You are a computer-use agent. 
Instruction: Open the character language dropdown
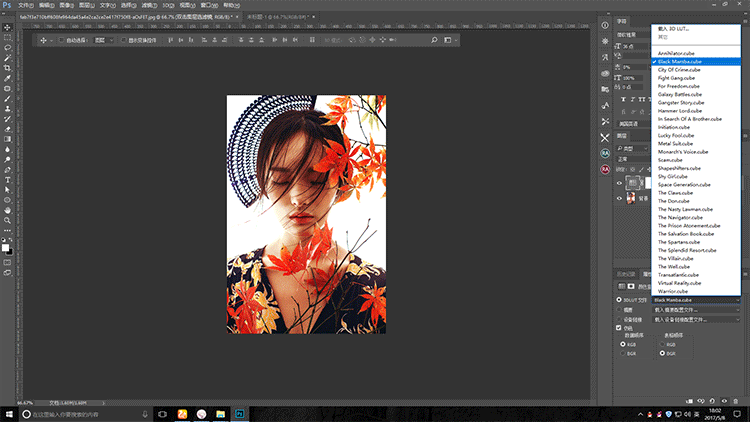pyautogui.click(x=632, y=123)
